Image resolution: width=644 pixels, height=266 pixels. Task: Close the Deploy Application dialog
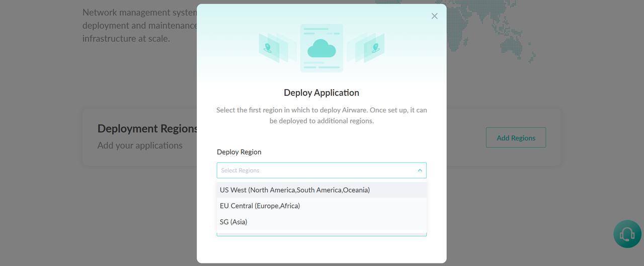pyautogui.click(x=435, y=16)
